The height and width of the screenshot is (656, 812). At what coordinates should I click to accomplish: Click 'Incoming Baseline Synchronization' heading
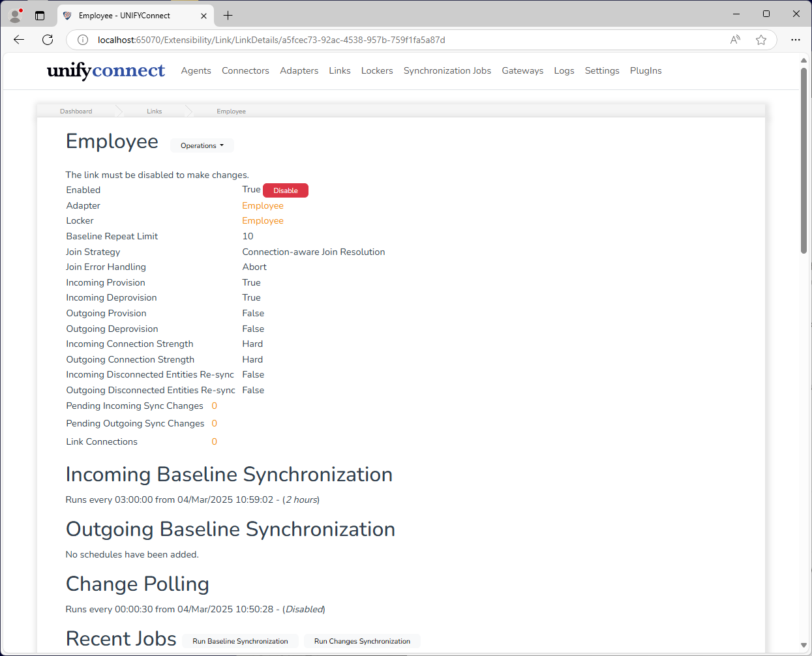[229, 474]
